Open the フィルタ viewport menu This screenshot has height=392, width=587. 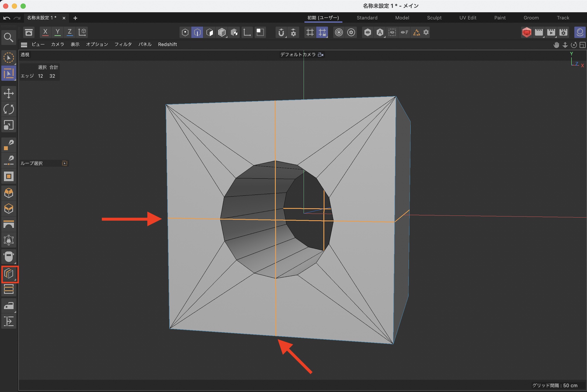click(x=123, y=44)
